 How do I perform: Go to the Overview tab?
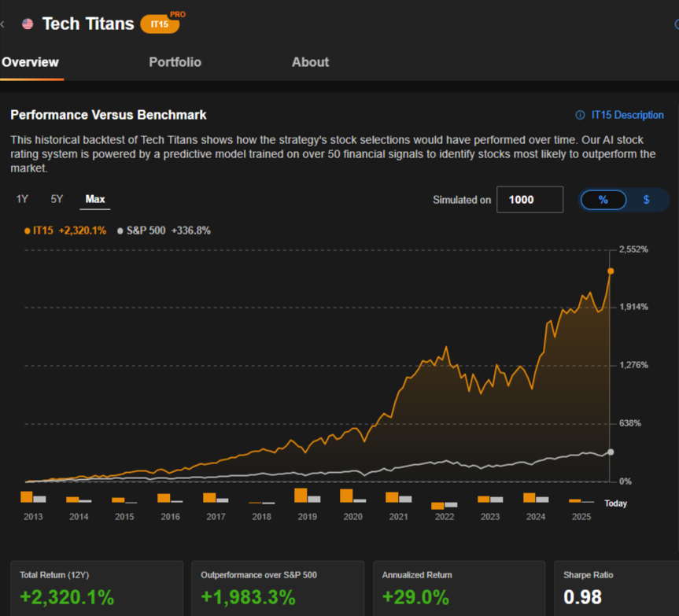(30, 62)
